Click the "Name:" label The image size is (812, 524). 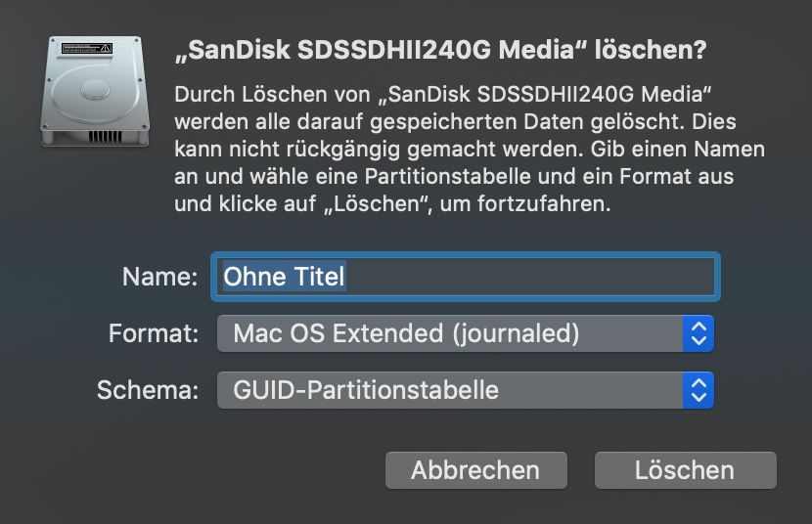click(x=160, y=277)
